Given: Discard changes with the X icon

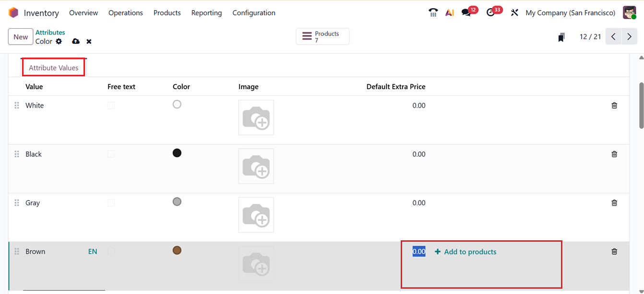Looking at the screenshot, I should pos(89,41).
